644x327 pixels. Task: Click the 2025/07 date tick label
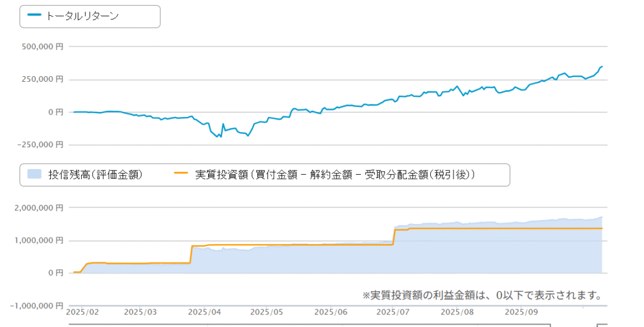394,311
